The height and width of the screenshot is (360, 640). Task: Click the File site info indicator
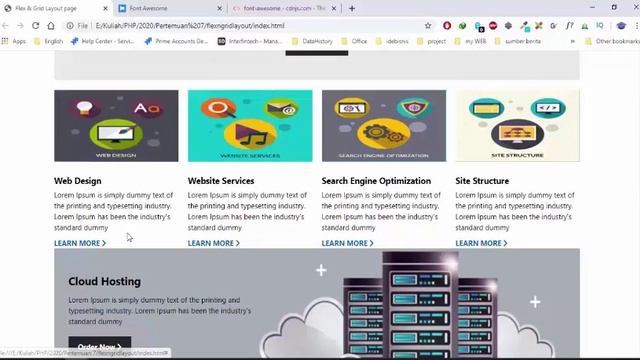pos(78,25)
